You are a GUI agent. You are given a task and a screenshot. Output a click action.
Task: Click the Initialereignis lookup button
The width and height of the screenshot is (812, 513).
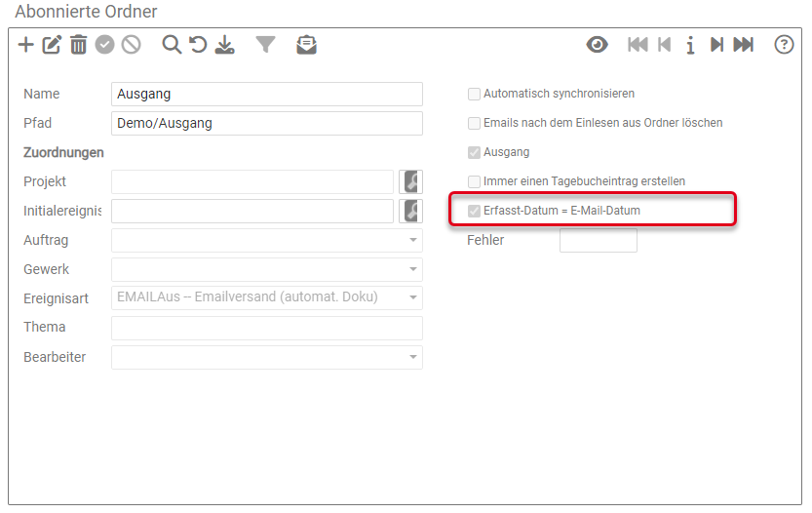410,212
